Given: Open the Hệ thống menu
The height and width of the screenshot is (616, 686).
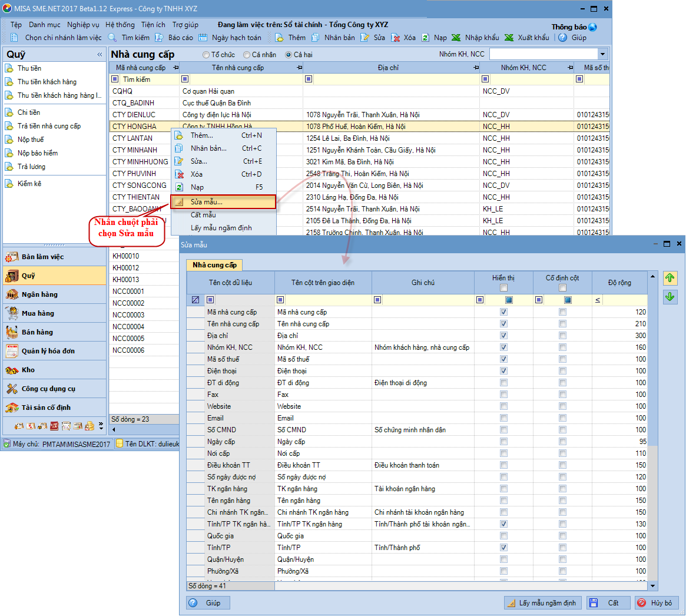Looking at the screenshot, I should pyautogui.click(x=120, y=25).
